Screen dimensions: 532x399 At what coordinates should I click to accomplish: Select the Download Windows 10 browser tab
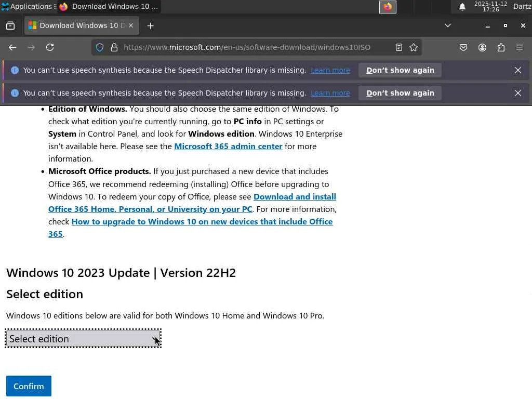pos(82,26)
